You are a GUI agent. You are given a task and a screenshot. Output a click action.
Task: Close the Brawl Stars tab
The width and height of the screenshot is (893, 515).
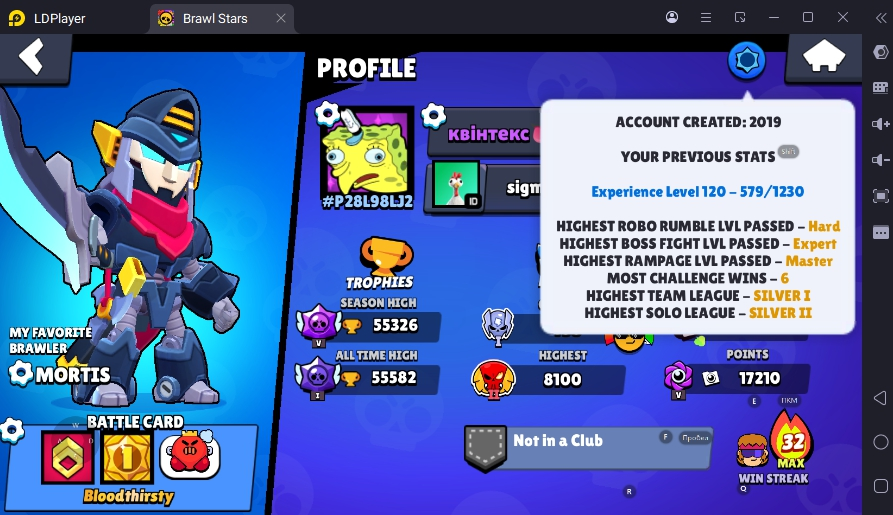point(281,18)
